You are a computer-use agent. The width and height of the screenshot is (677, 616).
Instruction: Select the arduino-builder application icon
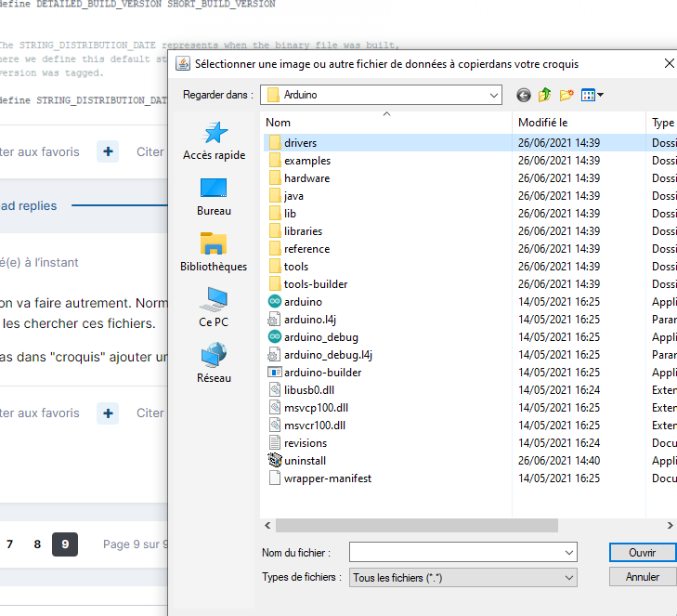click(275, 373)
